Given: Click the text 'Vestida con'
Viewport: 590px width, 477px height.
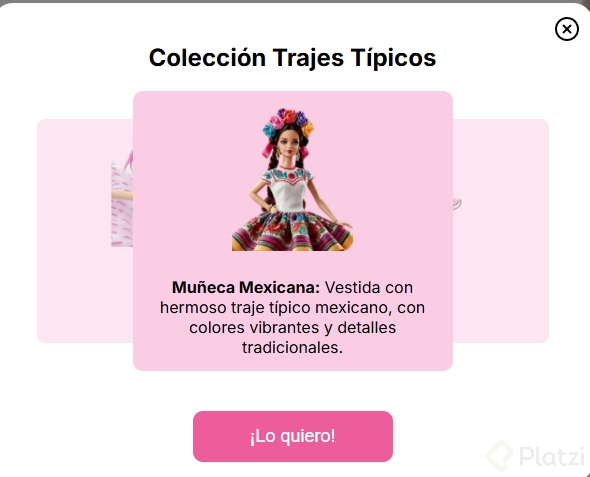Looking at the screenshot, I should tap(369, 287).
